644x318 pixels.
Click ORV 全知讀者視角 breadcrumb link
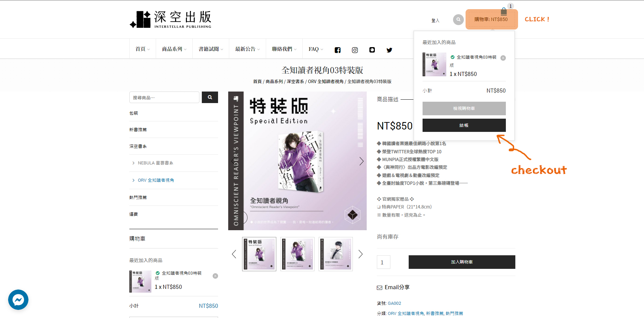point(326,82)
